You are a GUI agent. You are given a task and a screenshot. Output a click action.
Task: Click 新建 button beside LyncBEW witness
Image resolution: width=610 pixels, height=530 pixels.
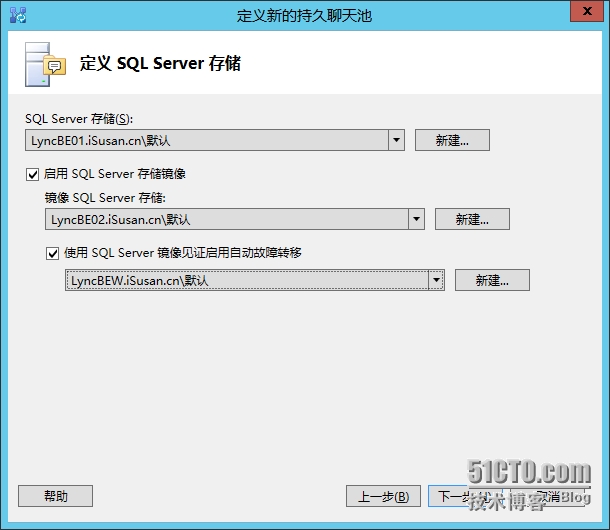(492, 280)
